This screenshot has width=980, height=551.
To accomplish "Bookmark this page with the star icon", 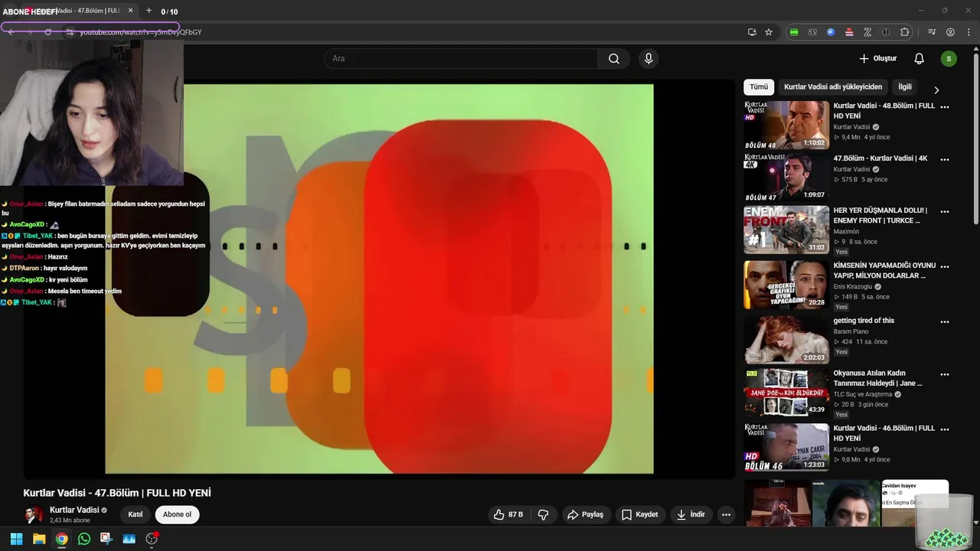I will pos(769,32).
